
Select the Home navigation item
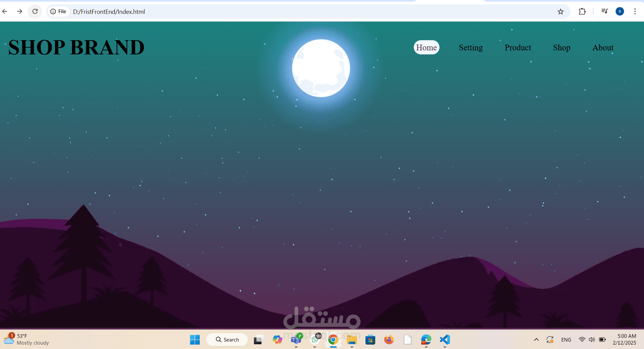coord(426,47)
